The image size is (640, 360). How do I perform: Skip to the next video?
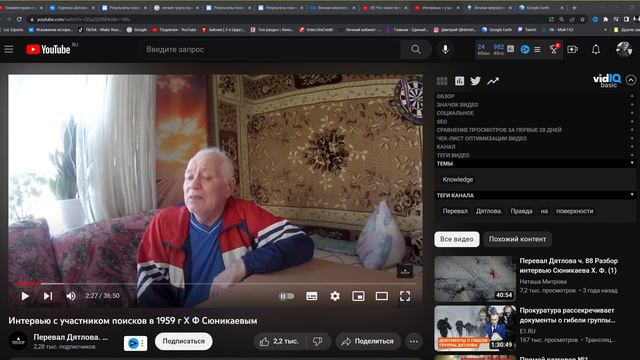point(48,296)
